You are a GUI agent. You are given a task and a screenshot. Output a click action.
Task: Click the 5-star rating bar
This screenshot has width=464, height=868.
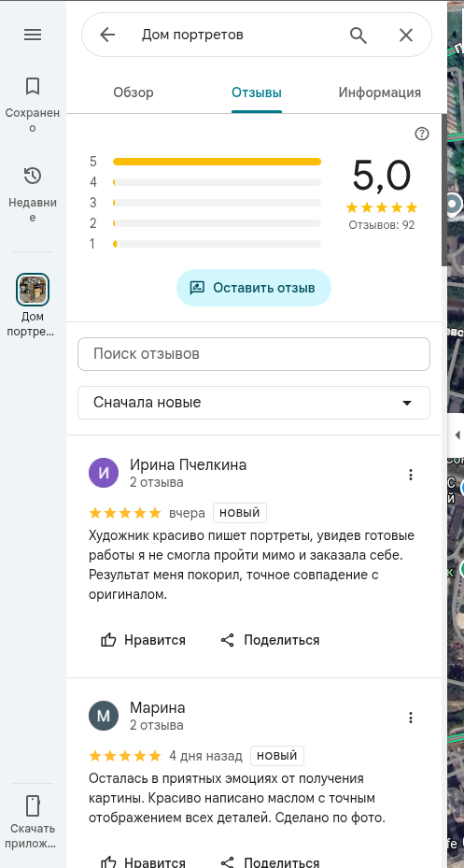217,162
